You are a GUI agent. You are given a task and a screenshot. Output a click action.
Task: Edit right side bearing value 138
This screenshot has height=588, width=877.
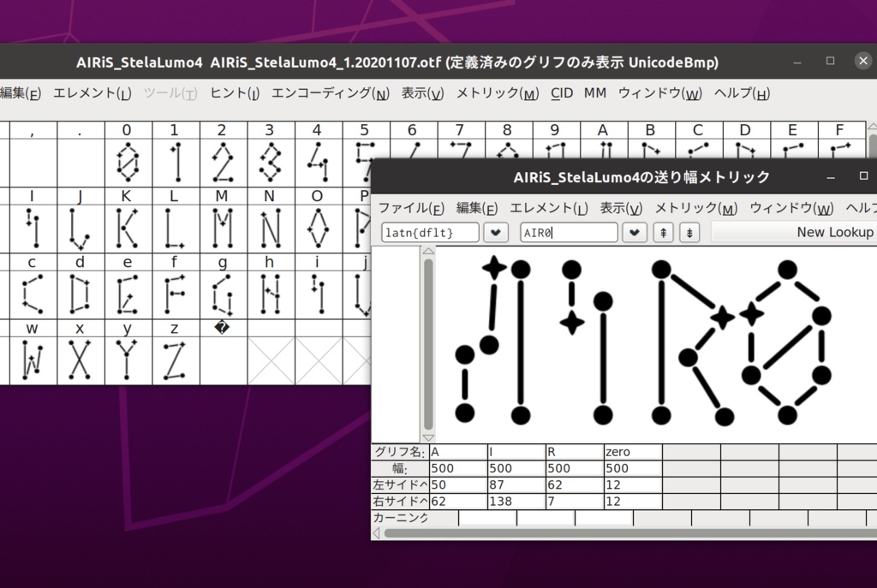pos(516,502)
